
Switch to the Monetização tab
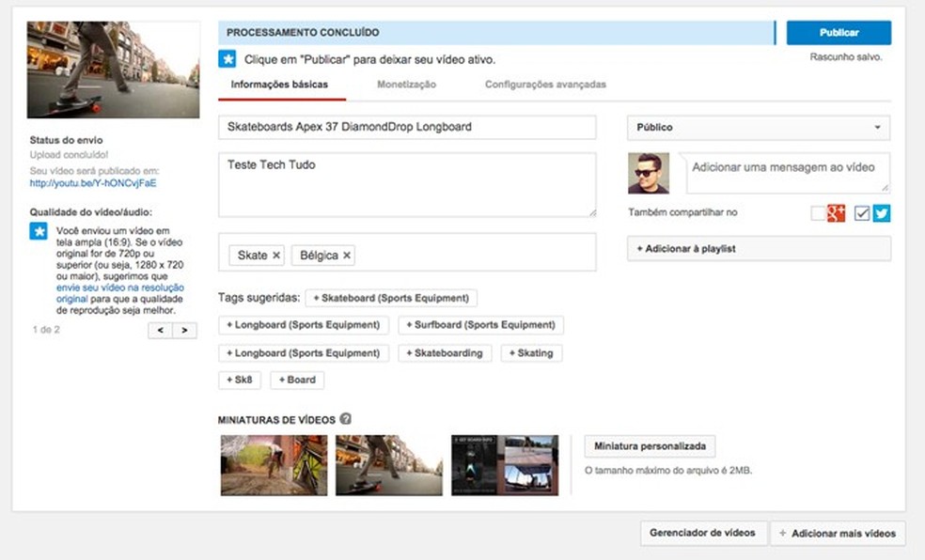coord(406,85)
